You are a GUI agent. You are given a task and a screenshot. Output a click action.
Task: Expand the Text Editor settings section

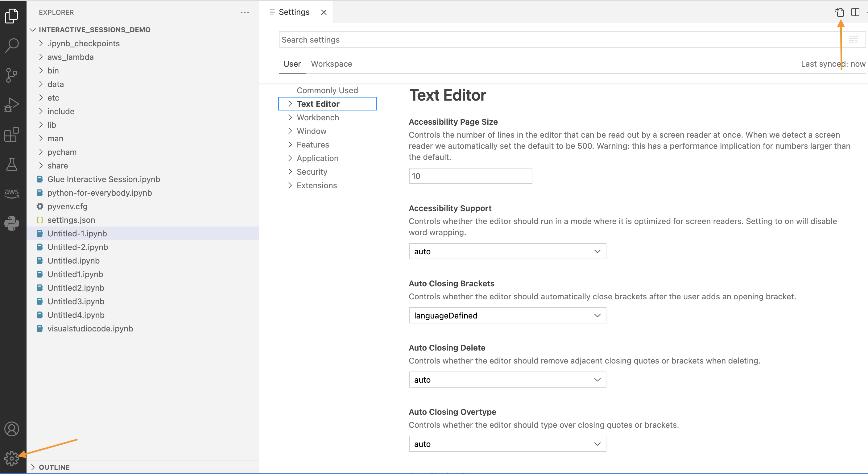(291, 103)
